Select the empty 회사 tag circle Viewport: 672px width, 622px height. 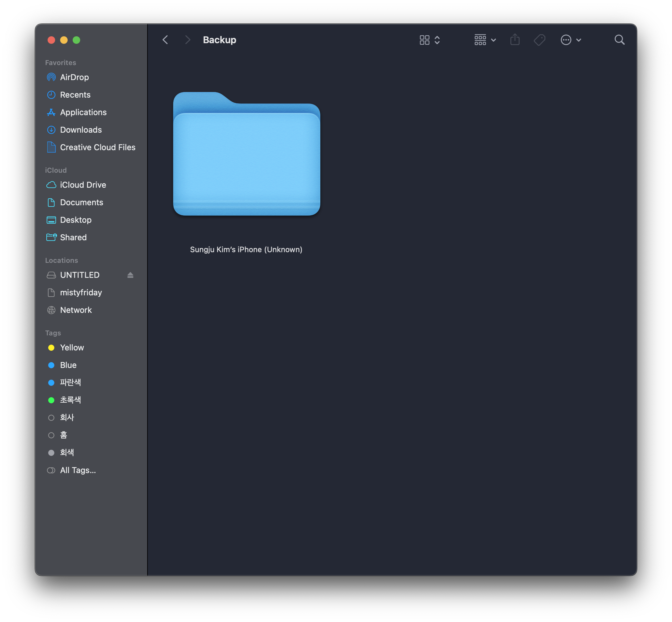point(51,418)
